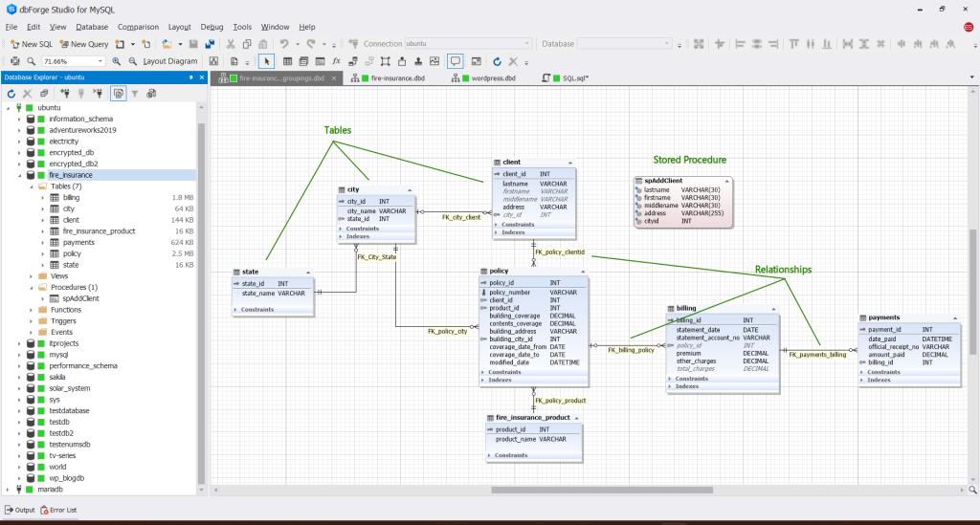Click the Copy icon in toolbar
The height and width of the screenshot is (525, 980).
coord(247,44)
